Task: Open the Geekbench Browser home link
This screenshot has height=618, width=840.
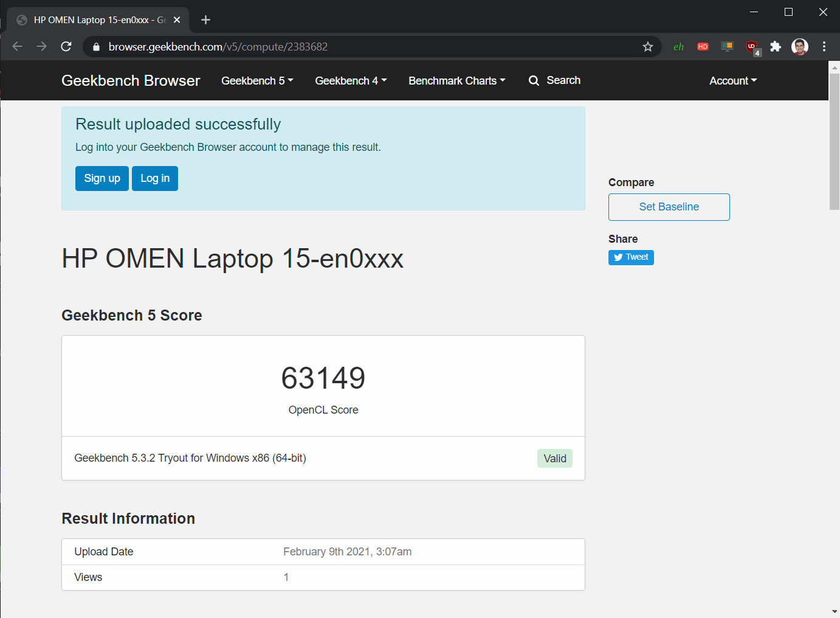Action: click(131, 80)
